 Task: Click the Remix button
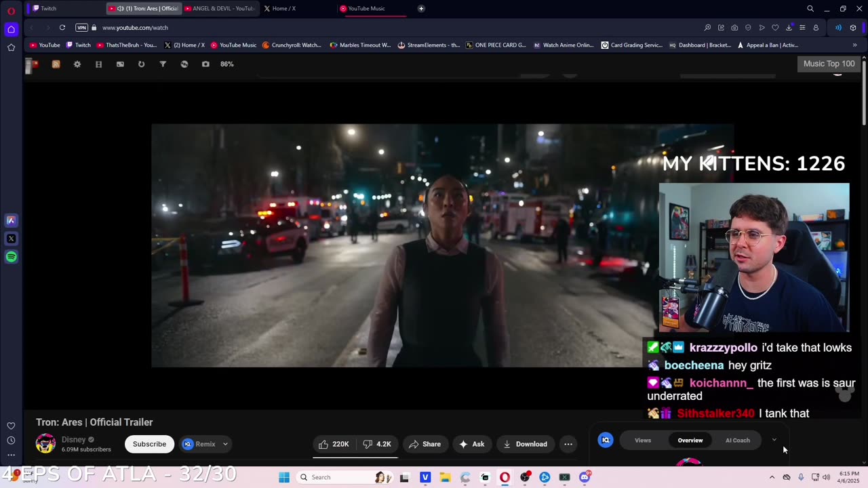coord(199,444)
